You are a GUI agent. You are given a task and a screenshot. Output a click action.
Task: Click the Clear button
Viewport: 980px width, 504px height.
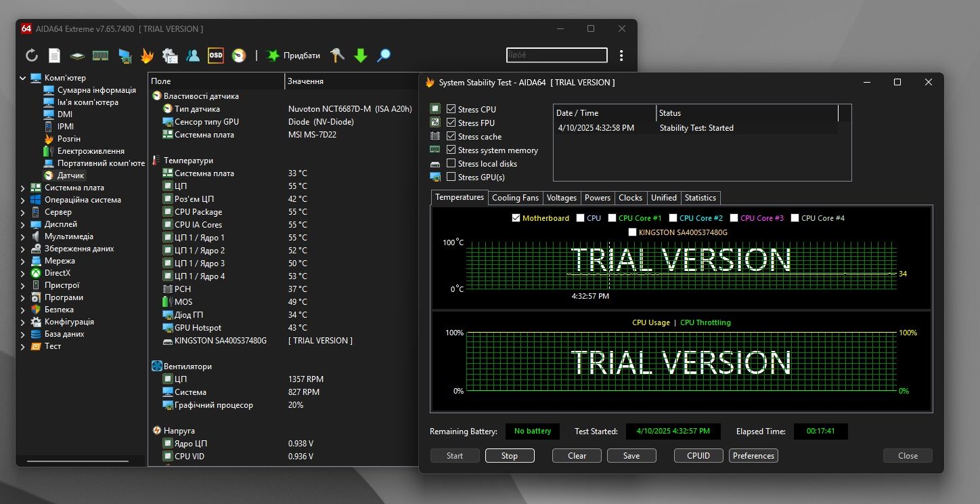[577, 456]
